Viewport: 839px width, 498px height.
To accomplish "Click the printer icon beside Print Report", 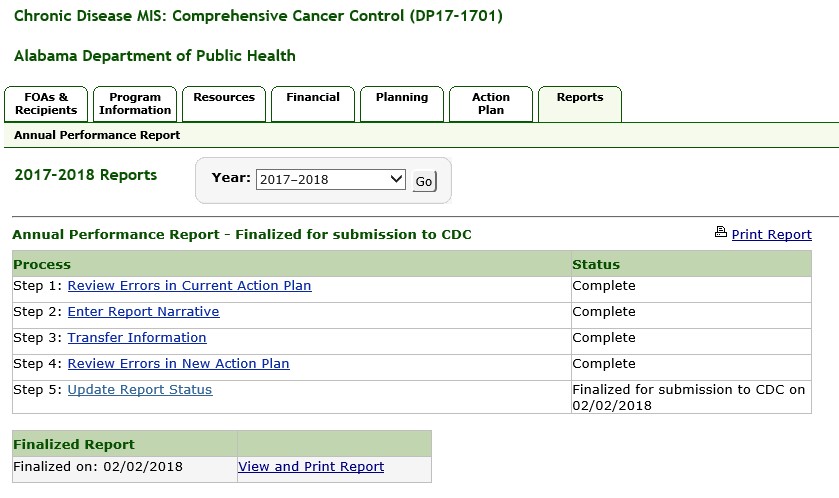I will [720, 233].
